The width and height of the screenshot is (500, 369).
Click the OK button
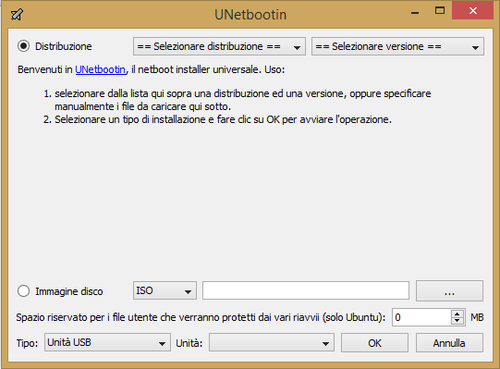pos(375,343)
